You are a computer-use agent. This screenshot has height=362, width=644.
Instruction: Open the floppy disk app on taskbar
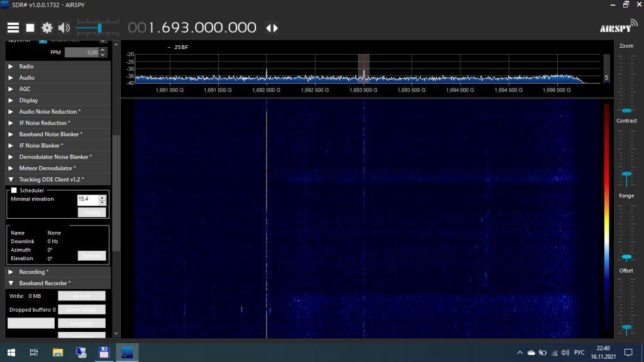(x=104, y=353)
